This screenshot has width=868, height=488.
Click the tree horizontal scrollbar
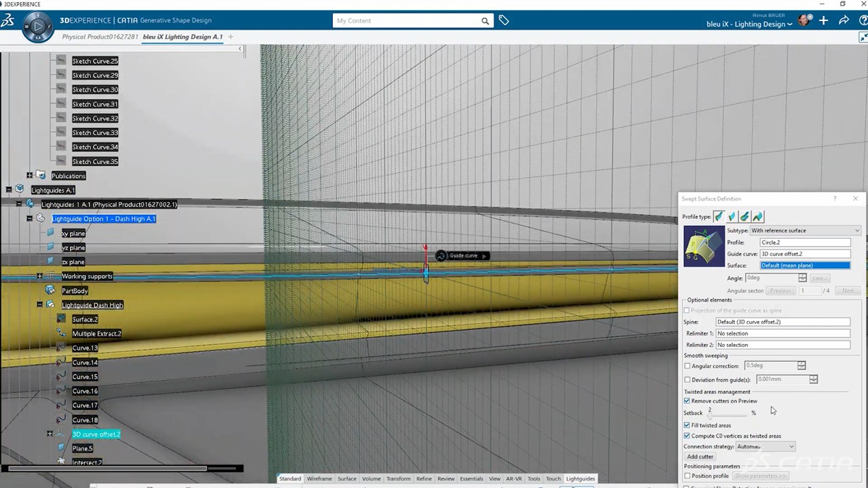(x=107, y=468)
